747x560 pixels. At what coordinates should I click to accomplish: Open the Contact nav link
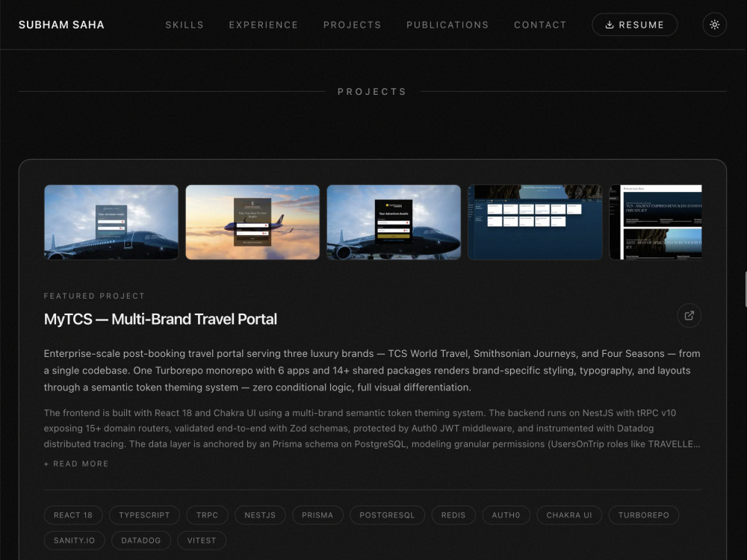pyautogui.click(x=540, y=25)
